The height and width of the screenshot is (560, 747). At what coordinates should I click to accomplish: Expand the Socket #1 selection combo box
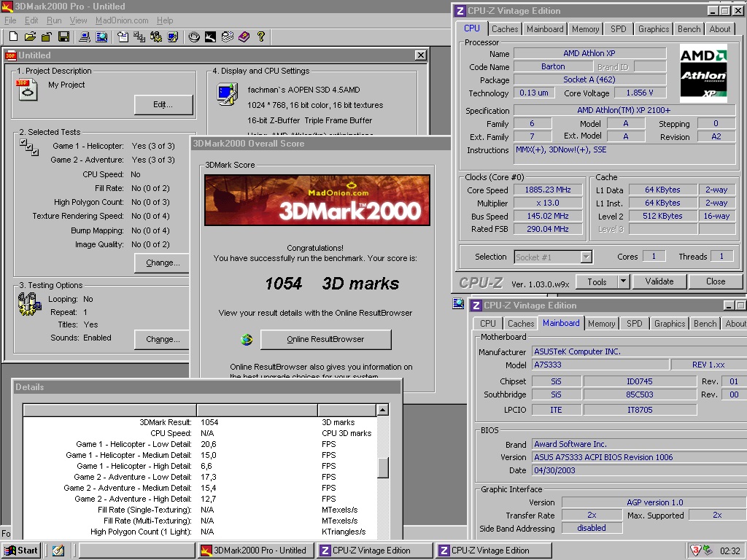[x=587, y=257]
